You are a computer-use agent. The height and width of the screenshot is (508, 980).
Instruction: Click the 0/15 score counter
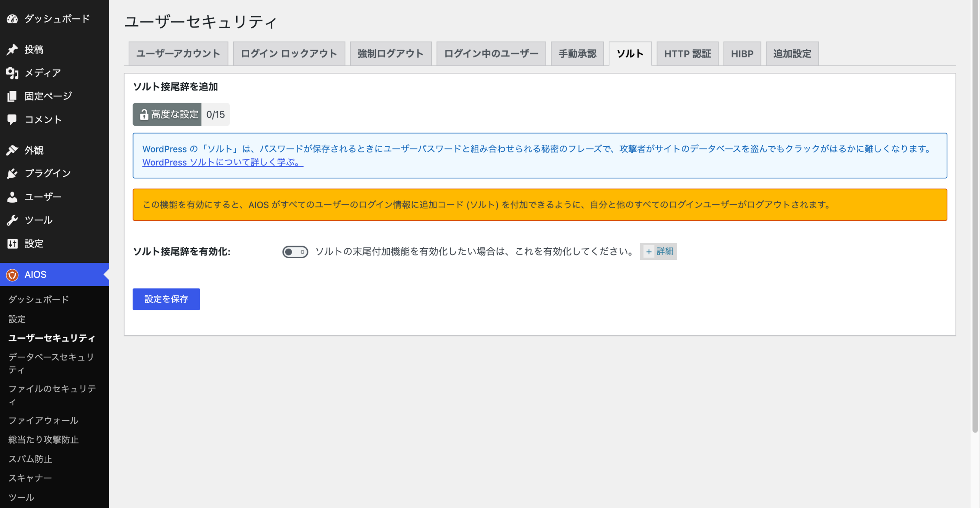pos(216,114)
